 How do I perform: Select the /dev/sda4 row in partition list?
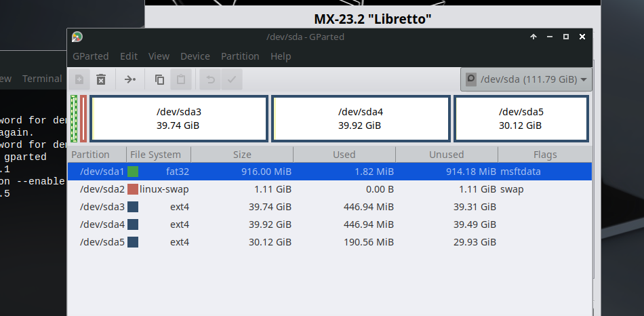[x=330, y=224]
